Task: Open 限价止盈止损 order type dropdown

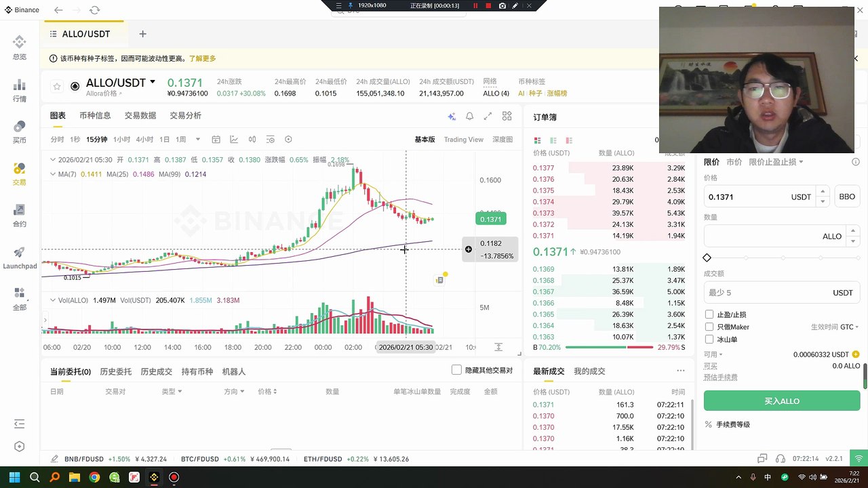Action: (776, 162)
